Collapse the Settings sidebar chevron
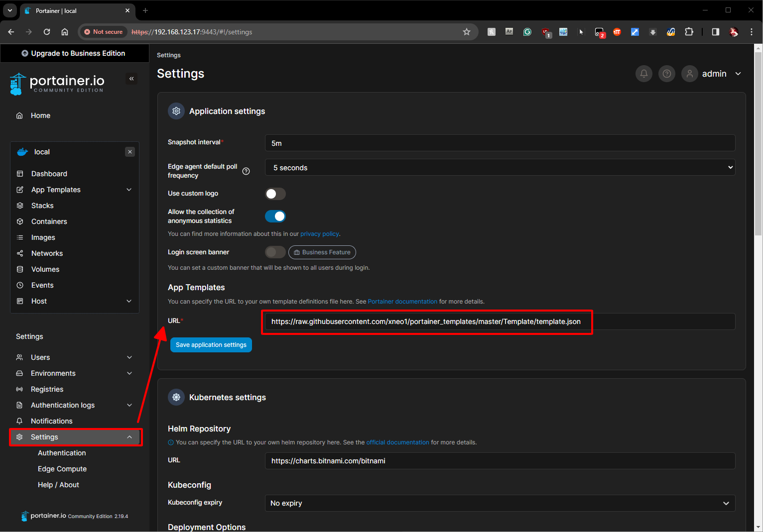The width and height of the screenshot is (763, 532). (x=129, y=437)
